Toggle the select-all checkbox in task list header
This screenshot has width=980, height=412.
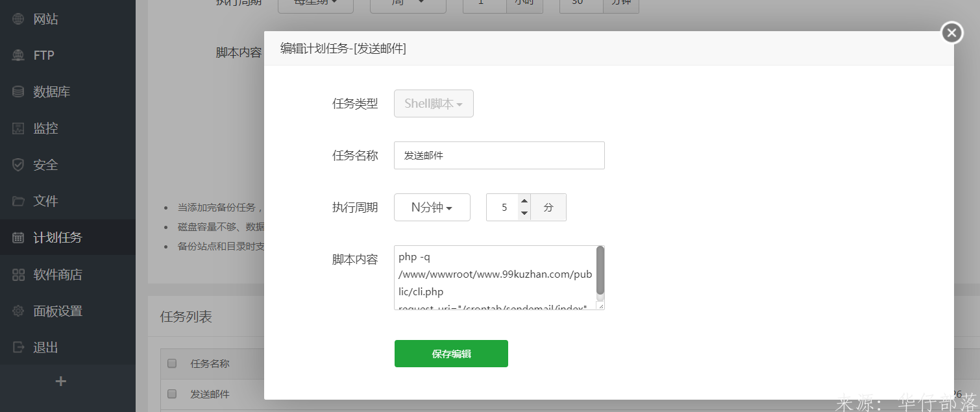(x=172, y=363)
